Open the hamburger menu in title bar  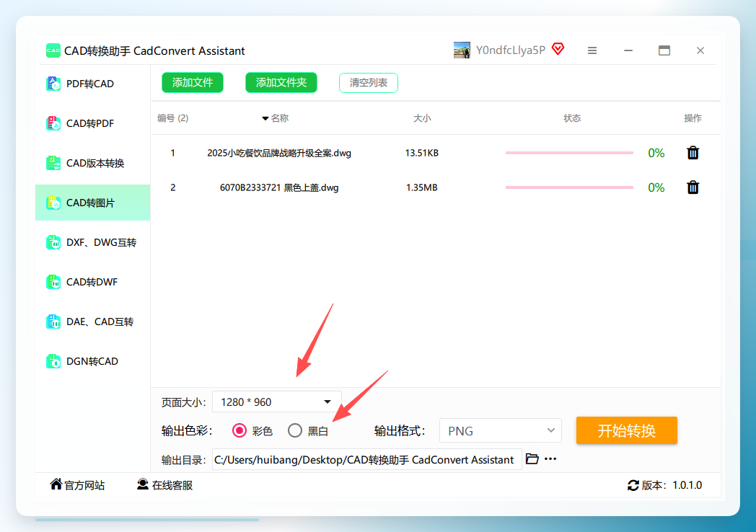(592, 50)
